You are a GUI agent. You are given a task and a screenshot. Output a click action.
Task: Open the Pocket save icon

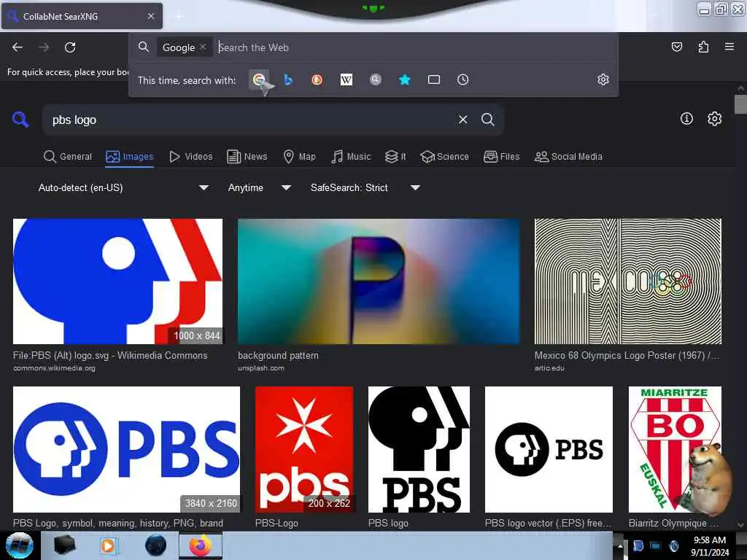coord(676,47)
